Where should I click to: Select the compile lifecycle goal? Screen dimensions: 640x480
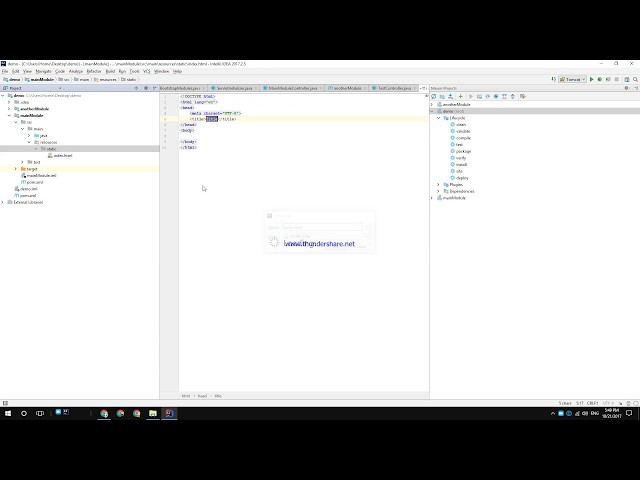(460, 138)
